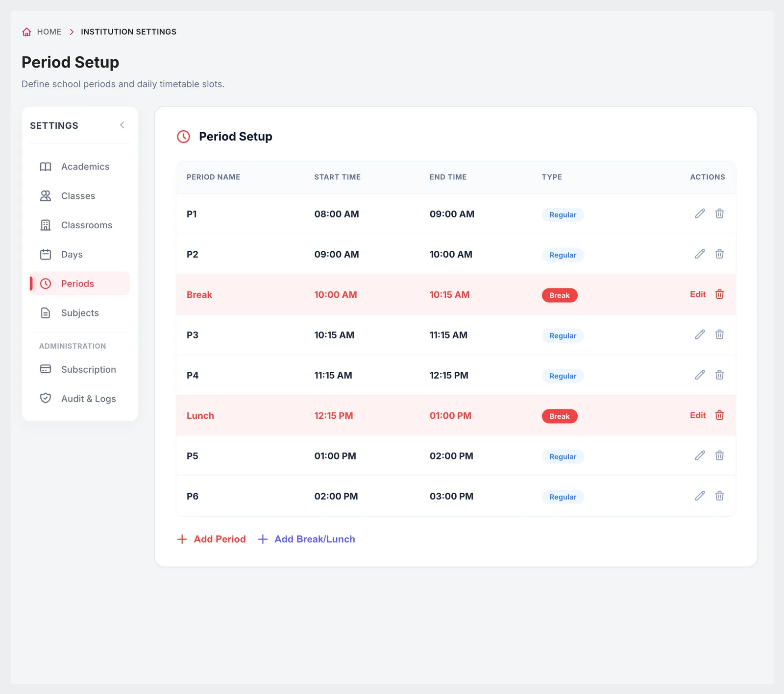Edit period P5 with pencil icon
This screenshot has width=784, height=694.
pos(700,455)
